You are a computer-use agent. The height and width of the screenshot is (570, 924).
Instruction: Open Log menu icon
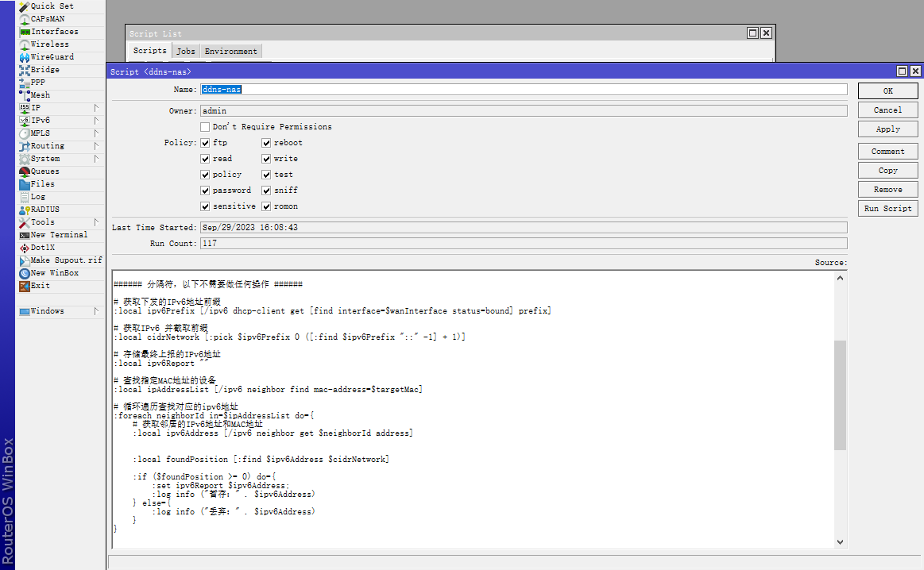click(x=24, y=197)
